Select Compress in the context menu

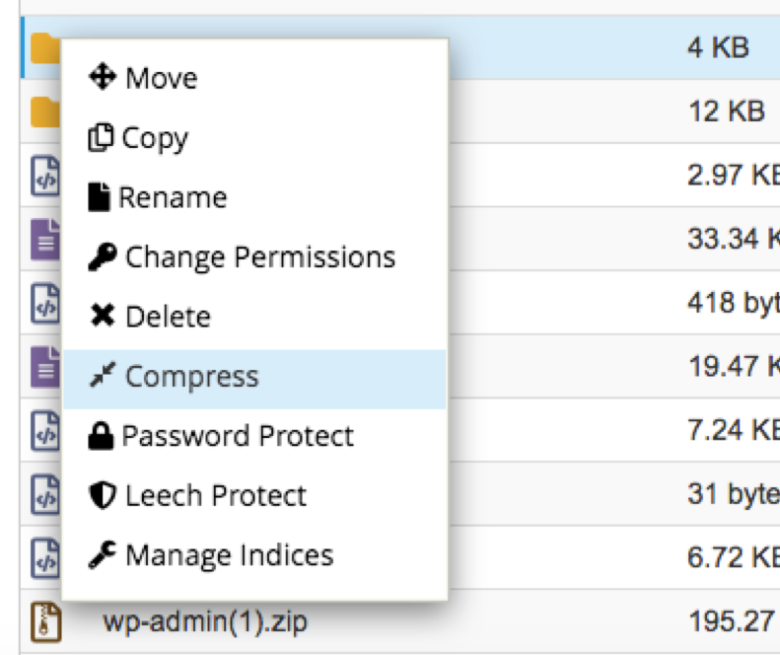tap(255, 379)
